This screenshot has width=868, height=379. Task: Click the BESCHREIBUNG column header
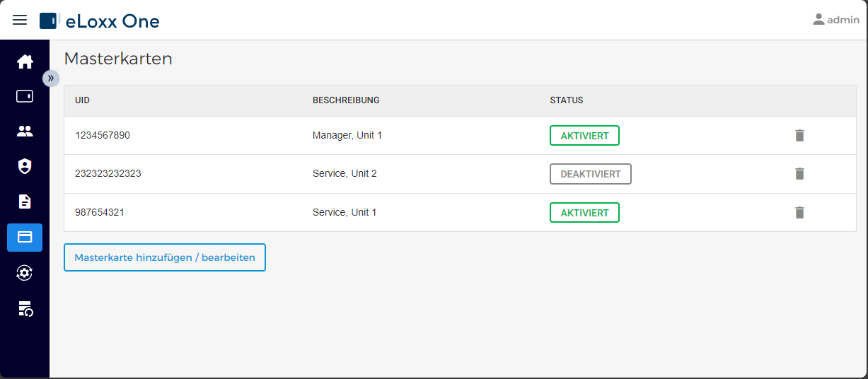346,100
